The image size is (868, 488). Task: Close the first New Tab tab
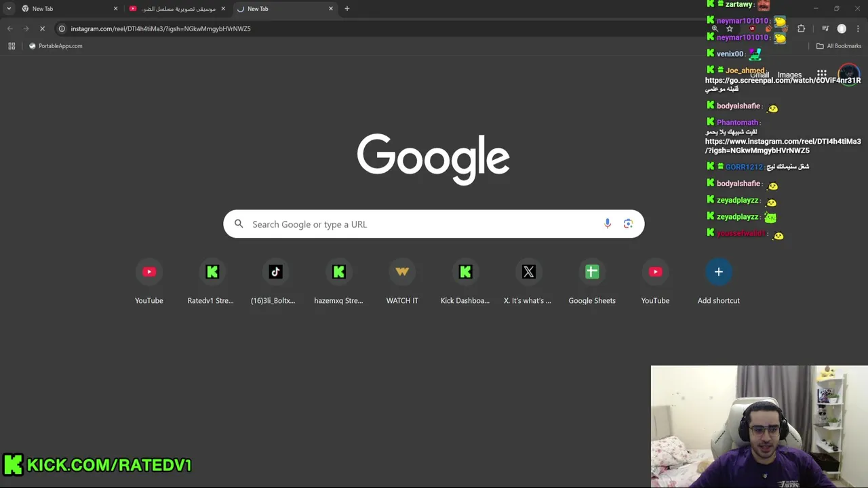[x=115, y=9]
